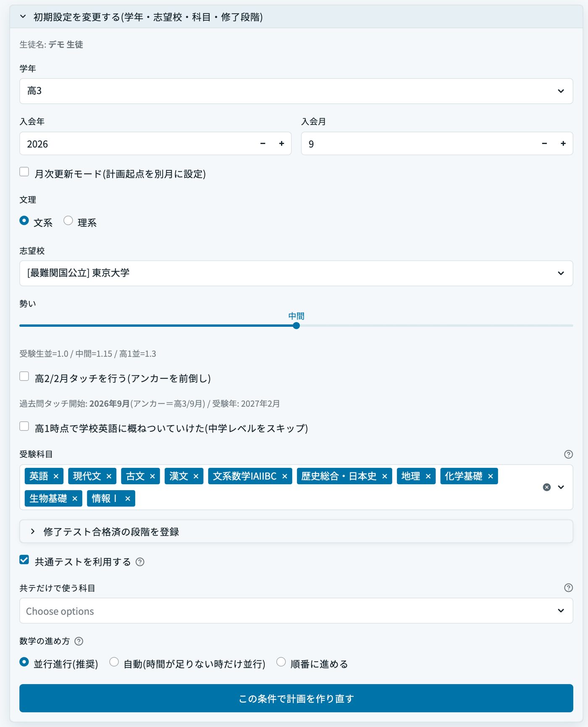This screenshot has width=588, height=727.
Task: Open the 受験科目 dropdown arrow
Action: click(561, 487)
